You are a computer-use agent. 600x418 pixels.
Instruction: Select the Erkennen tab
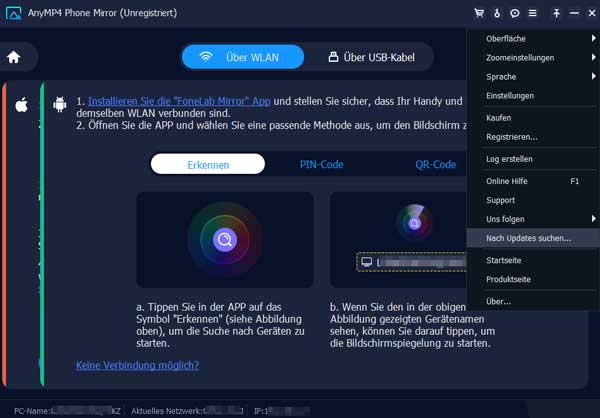coord(208,164)
